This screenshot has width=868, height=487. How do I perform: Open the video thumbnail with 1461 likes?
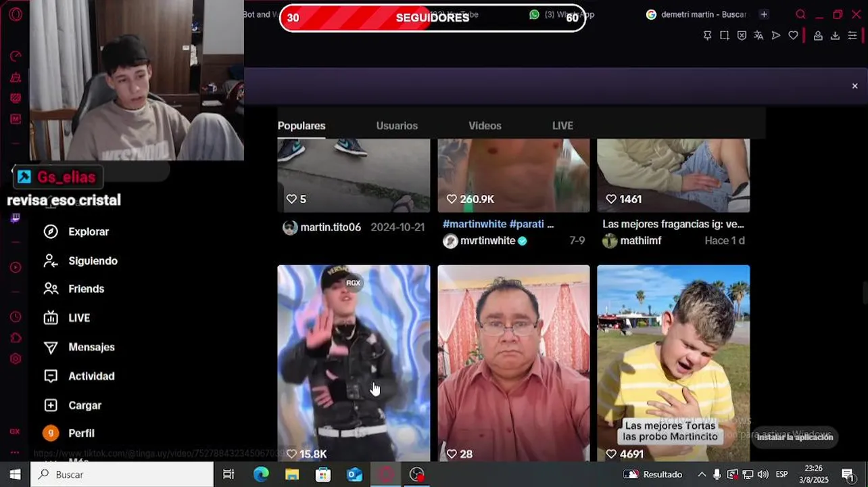click(673, 176)
